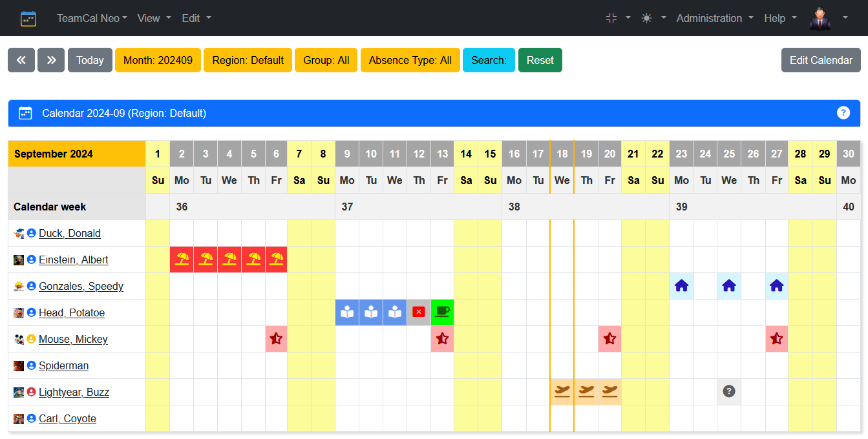Open Gonzales, Speedy's profile link

click(81, 286)
